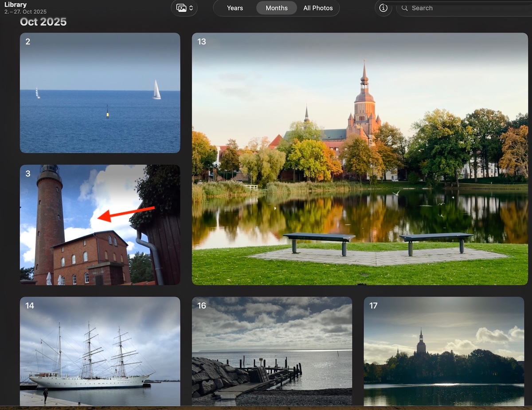The height and width of the screenshot is (410, 532).
Task: Click the day 13 label
Action: [202, 42]
